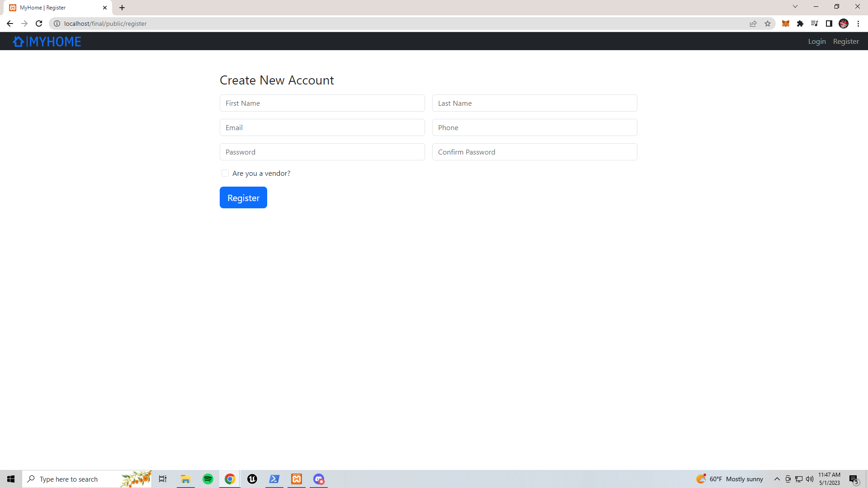Open the clock showing 11:47 AM

coord(830,479)
